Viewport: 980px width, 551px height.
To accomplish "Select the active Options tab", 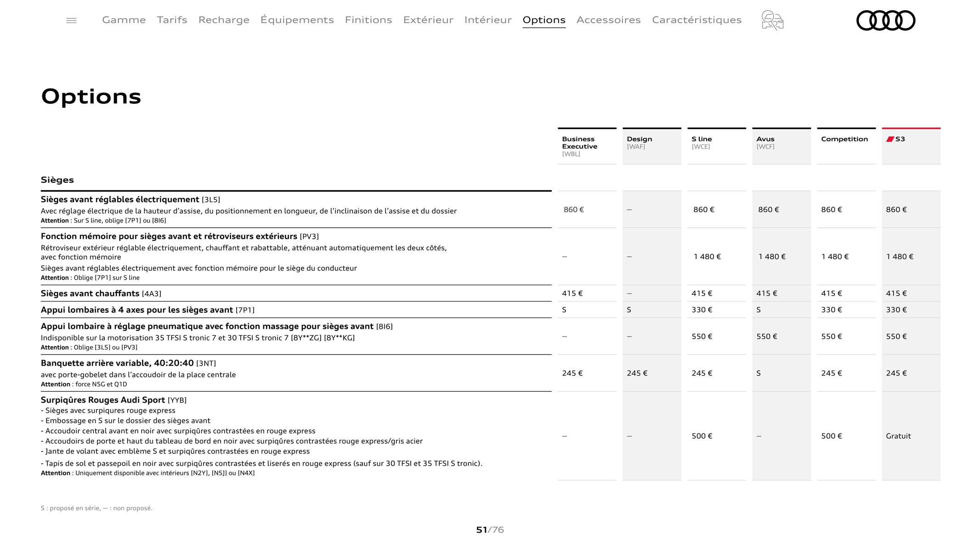I will 544,20.
